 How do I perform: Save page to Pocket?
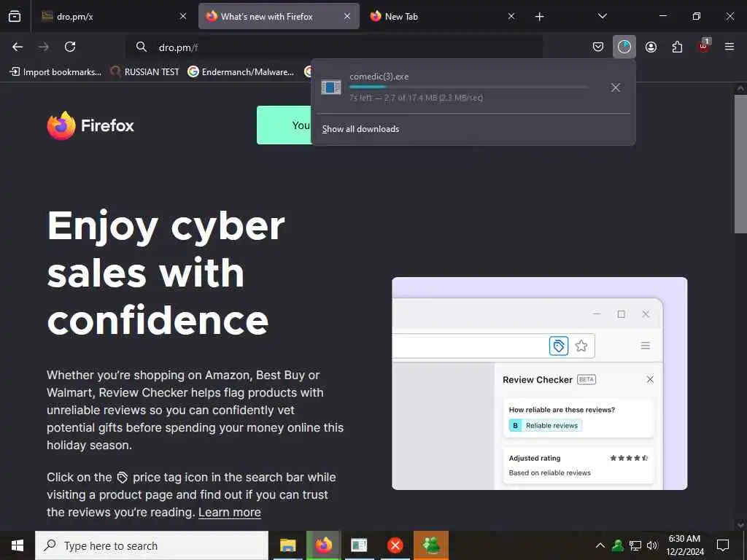pos(598,47)
